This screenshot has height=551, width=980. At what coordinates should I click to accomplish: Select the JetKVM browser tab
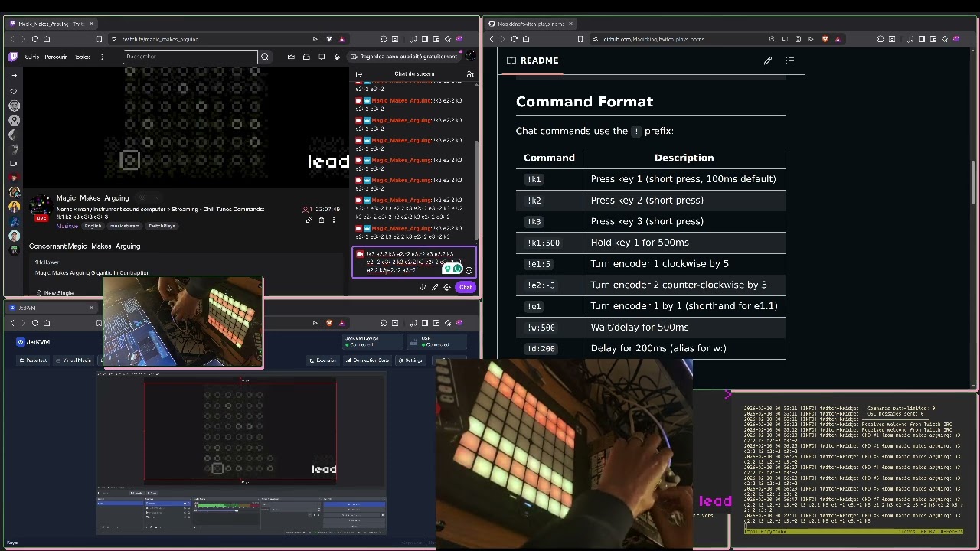click(51, 308)
